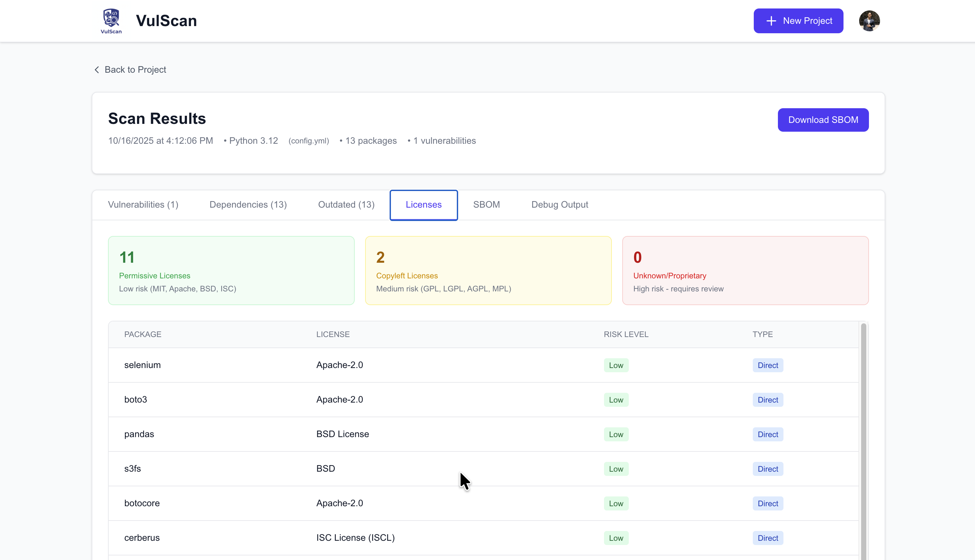
Task: Click the Low risk badge for selenium
Action: pos(615,365)
